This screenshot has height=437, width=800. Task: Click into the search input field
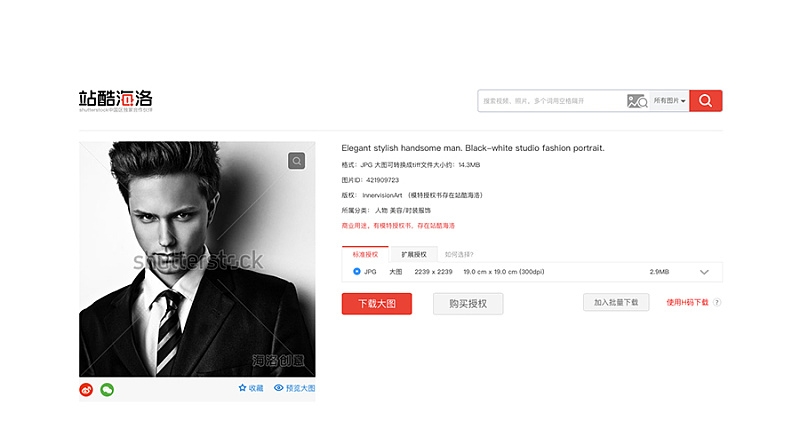(552, 101)
